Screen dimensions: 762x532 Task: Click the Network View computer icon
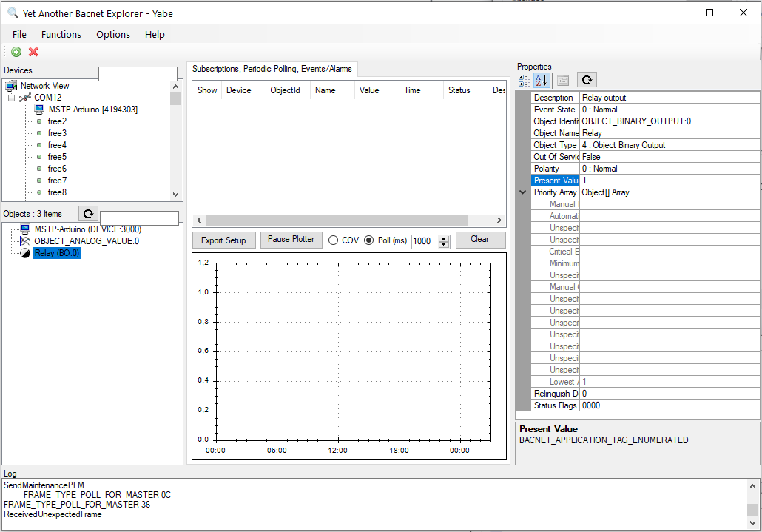click(11, 86)
